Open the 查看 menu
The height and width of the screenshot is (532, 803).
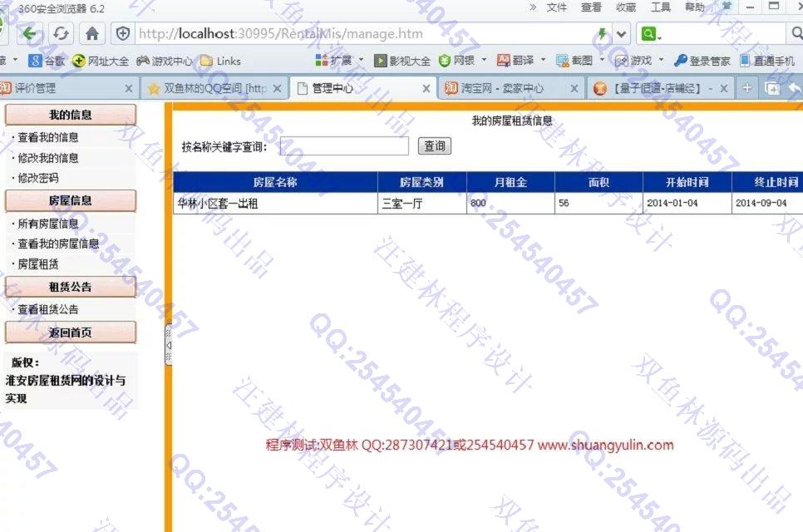(591, 7)
